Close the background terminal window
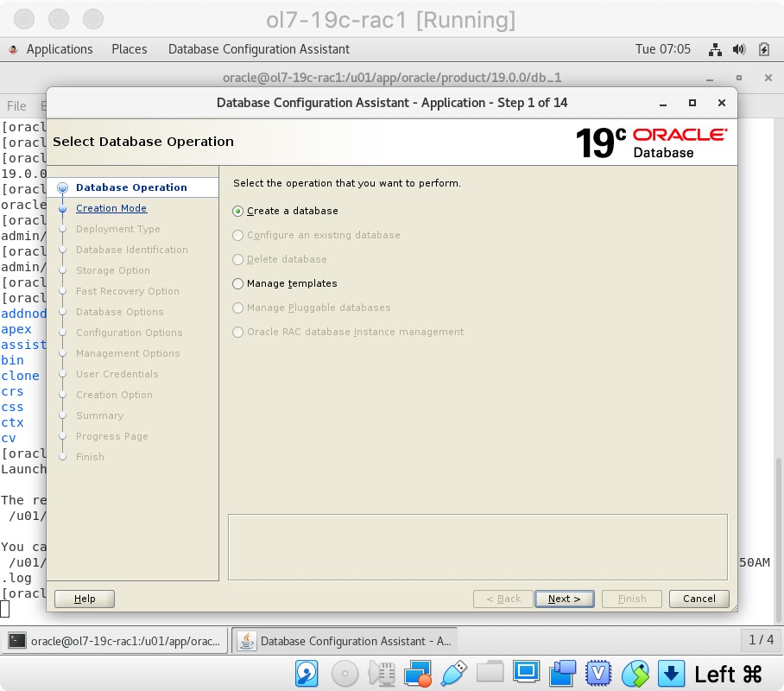This screenshot has height=691, width=784. (768, 78)
